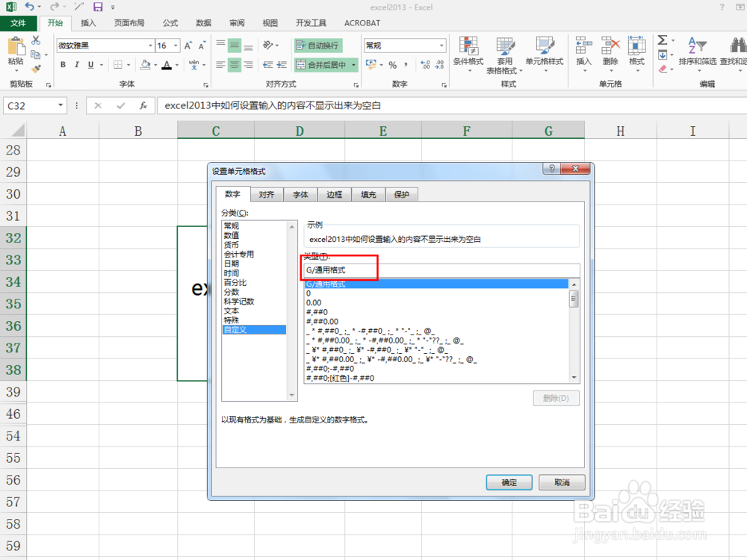The height and width of the screenshot is (560, 747).
Task: Open the number format dropdown showing 常规
Action: [x=442, y=46]
